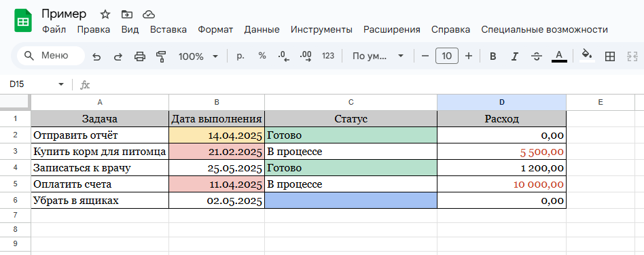
Task: Open the Правка menu
Action: tap(94, 30)
